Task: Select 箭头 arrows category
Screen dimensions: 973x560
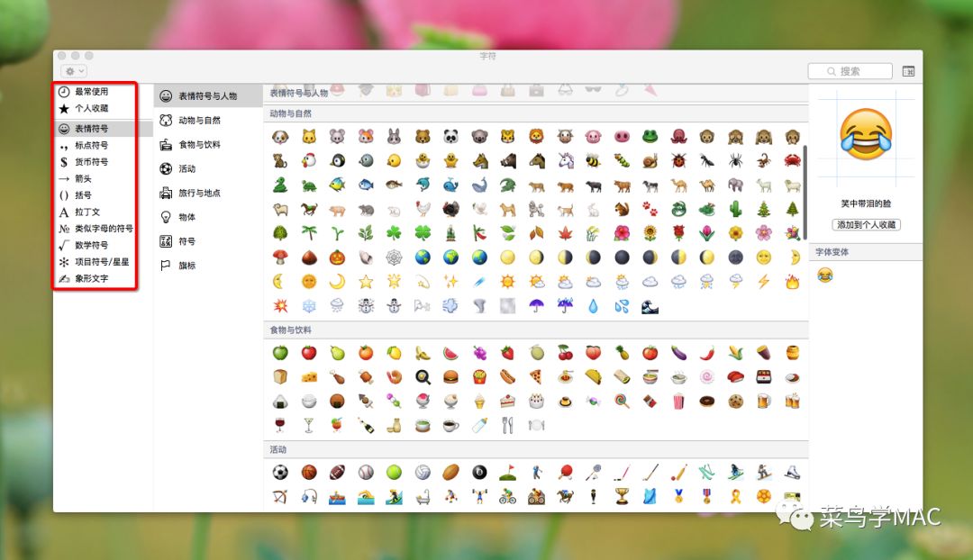Action: [x=83, y=178]
